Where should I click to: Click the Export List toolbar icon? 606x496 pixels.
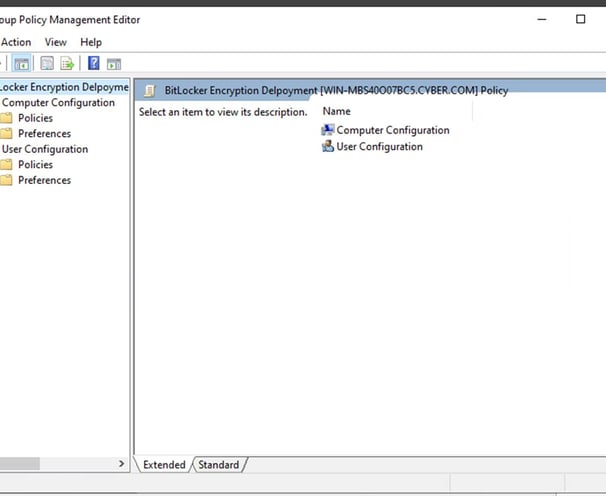[67, 63]
